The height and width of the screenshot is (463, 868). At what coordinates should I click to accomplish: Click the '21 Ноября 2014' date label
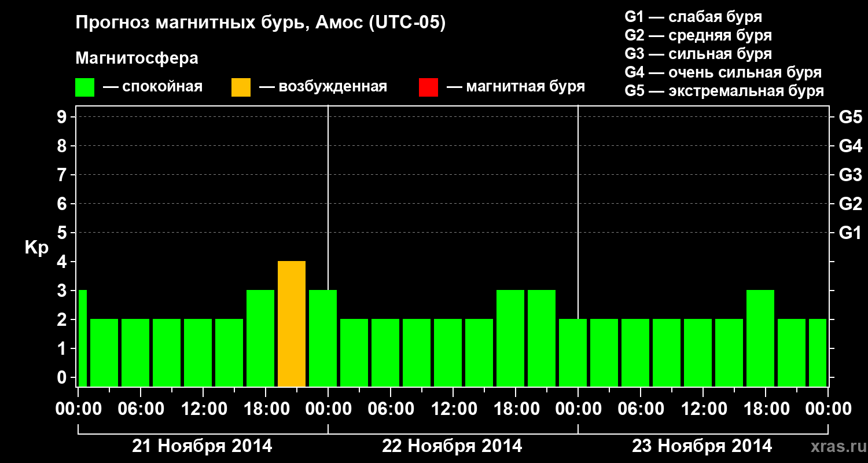click(203, 446)
